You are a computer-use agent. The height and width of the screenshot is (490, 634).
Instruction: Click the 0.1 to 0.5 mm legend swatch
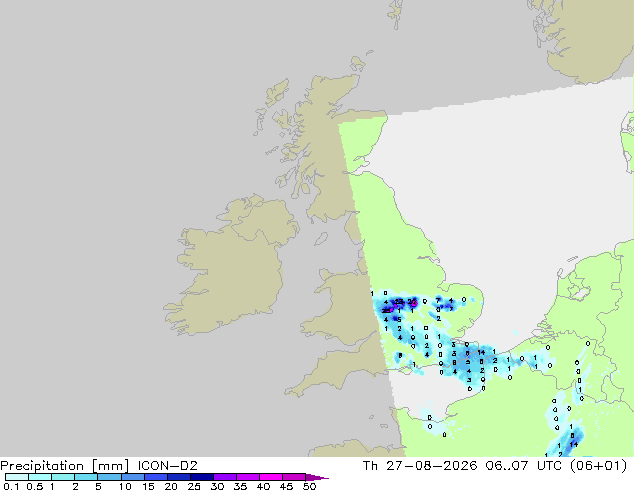click(17, 477)
